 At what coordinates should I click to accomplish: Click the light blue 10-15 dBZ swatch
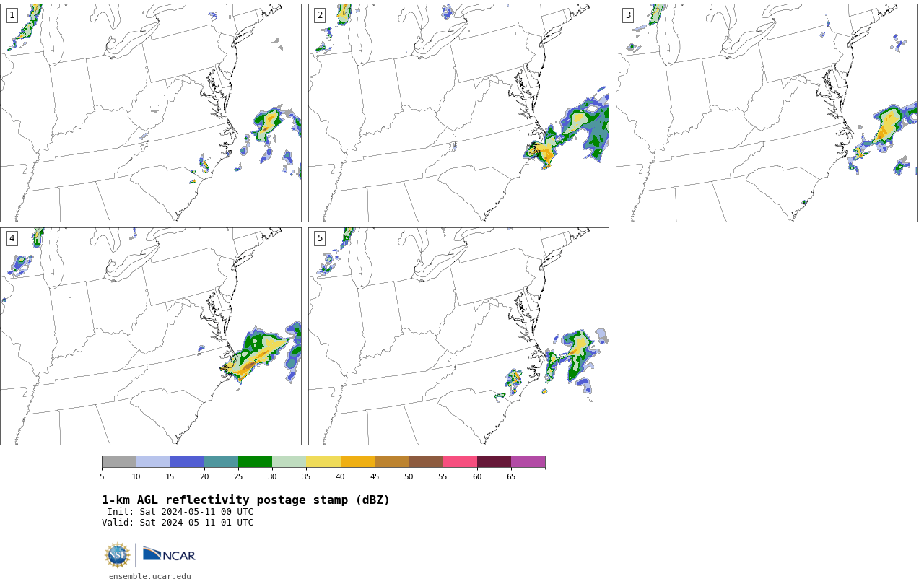[x=152, y=462]
